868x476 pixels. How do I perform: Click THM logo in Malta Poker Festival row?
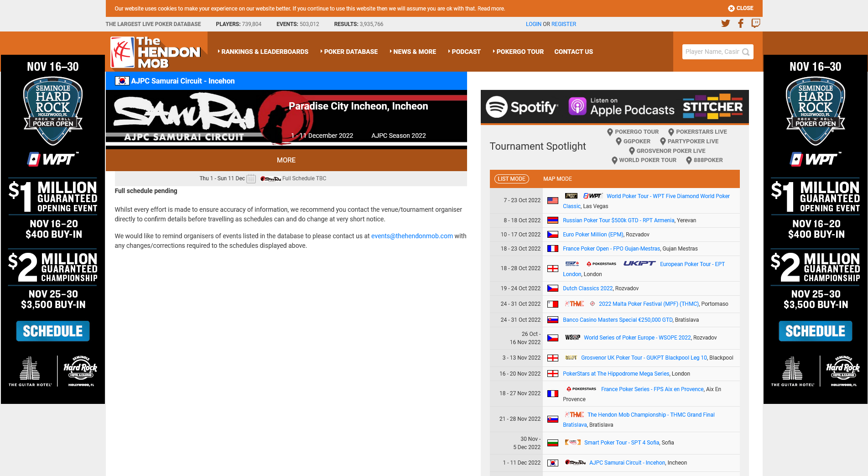(574, 303)
